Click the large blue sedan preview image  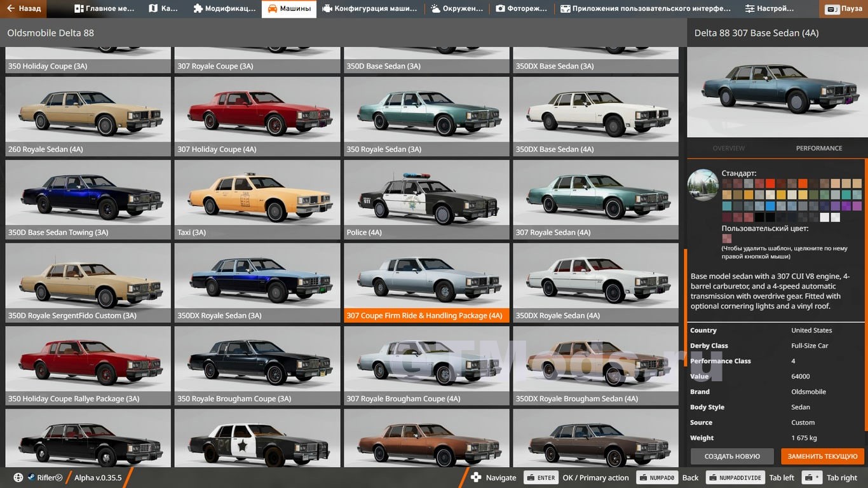tap(777, 92)
